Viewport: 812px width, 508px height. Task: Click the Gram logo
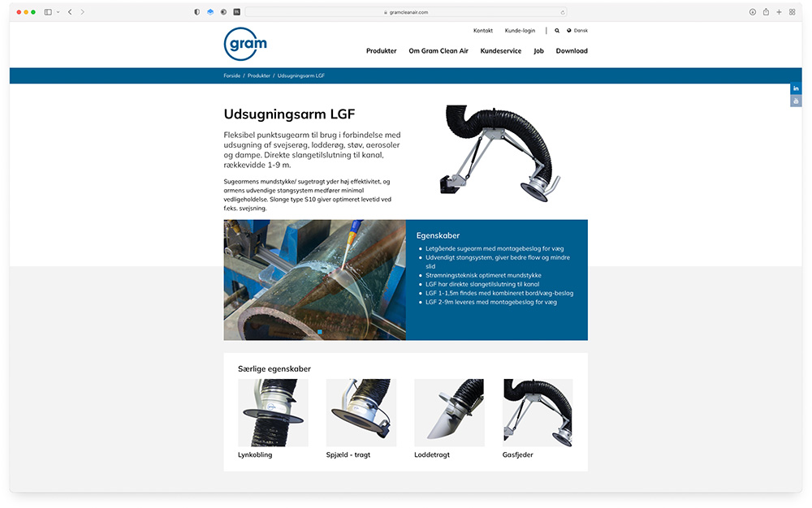click(245, 44)
